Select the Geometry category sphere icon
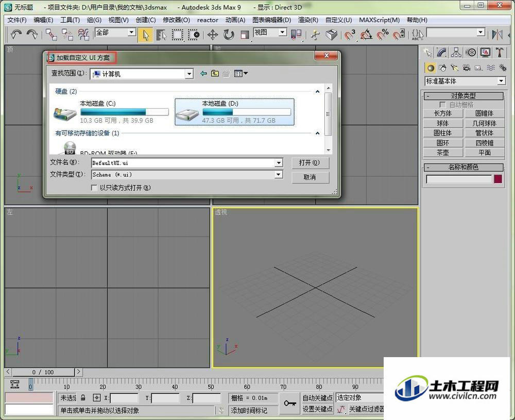515x420 pixels. 430,68
